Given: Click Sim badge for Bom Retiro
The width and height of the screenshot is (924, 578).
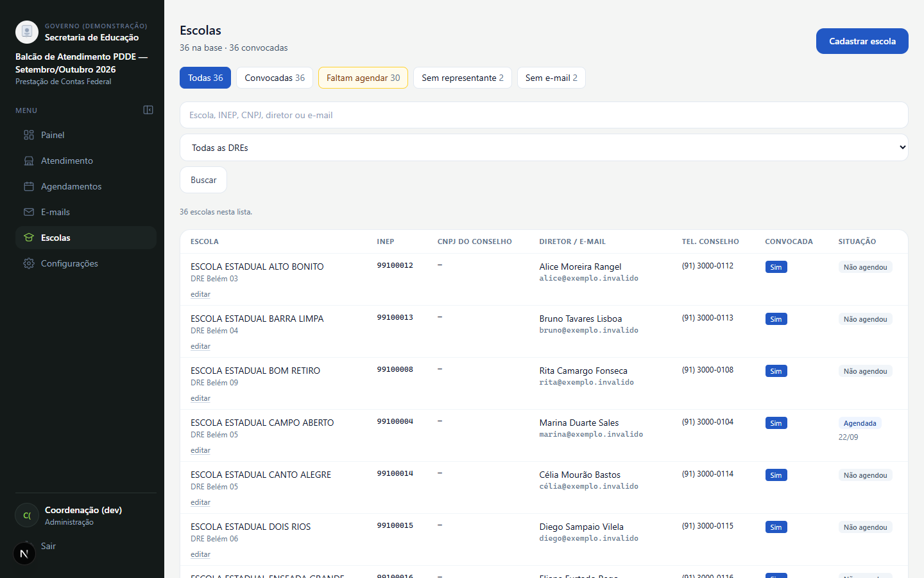Looking at the screenshot, I should [776, 371].
